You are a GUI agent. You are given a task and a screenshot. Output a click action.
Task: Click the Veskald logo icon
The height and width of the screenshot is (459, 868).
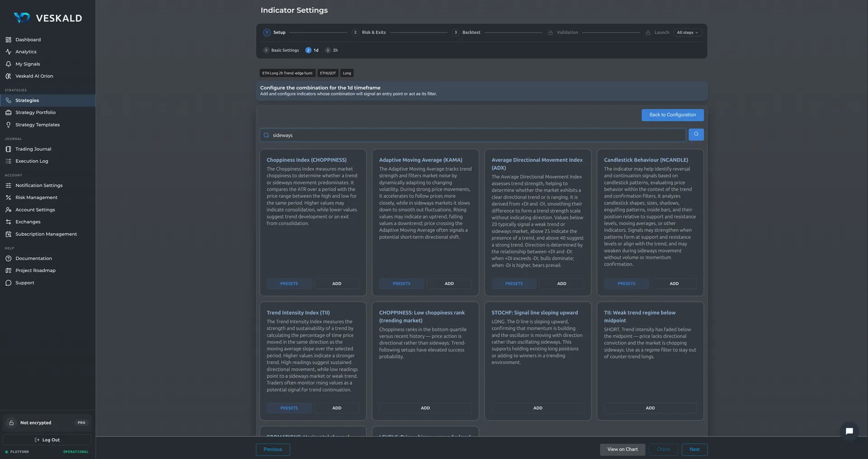point(21,18)
